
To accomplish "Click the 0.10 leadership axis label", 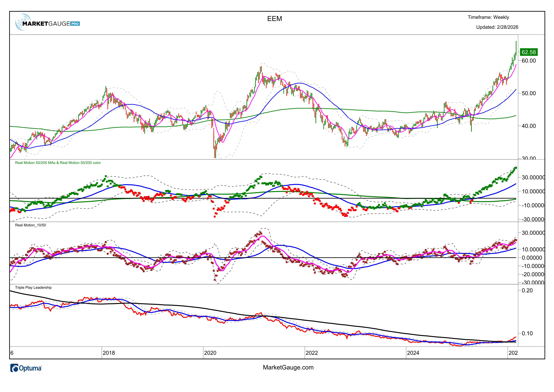I will (527, 333).
